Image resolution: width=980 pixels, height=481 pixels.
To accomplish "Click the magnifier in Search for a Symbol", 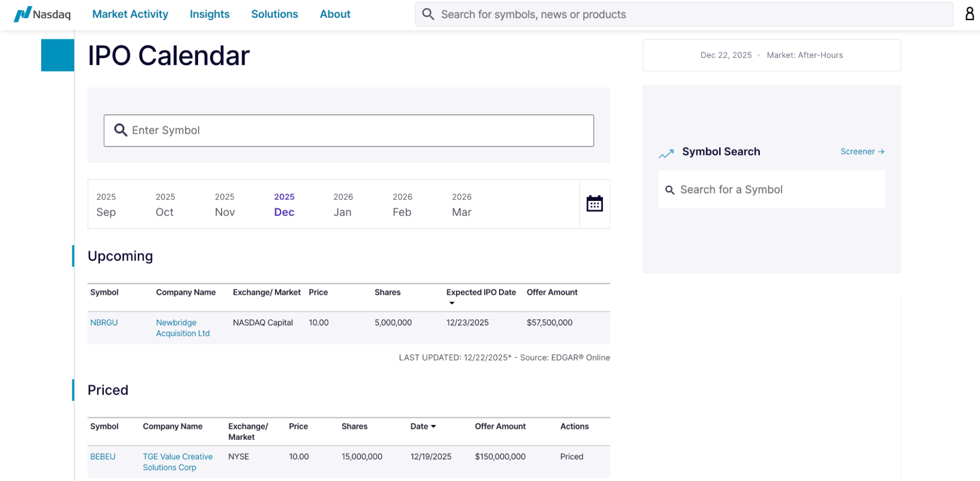I will point(670,189).
